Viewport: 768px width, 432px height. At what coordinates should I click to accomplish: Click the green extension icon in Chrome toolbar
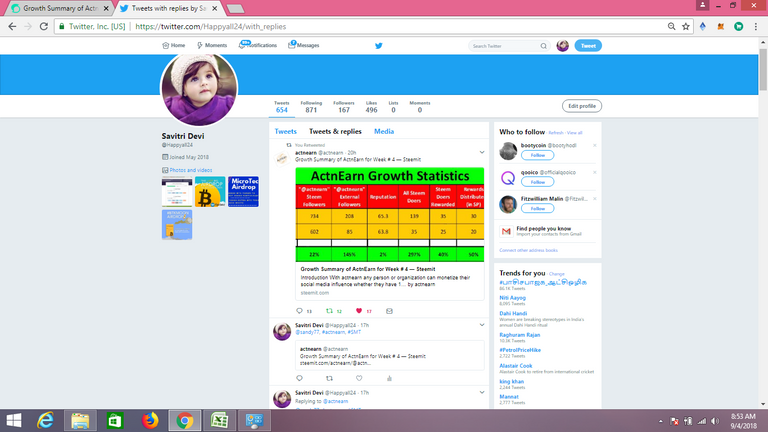point(739,26)
